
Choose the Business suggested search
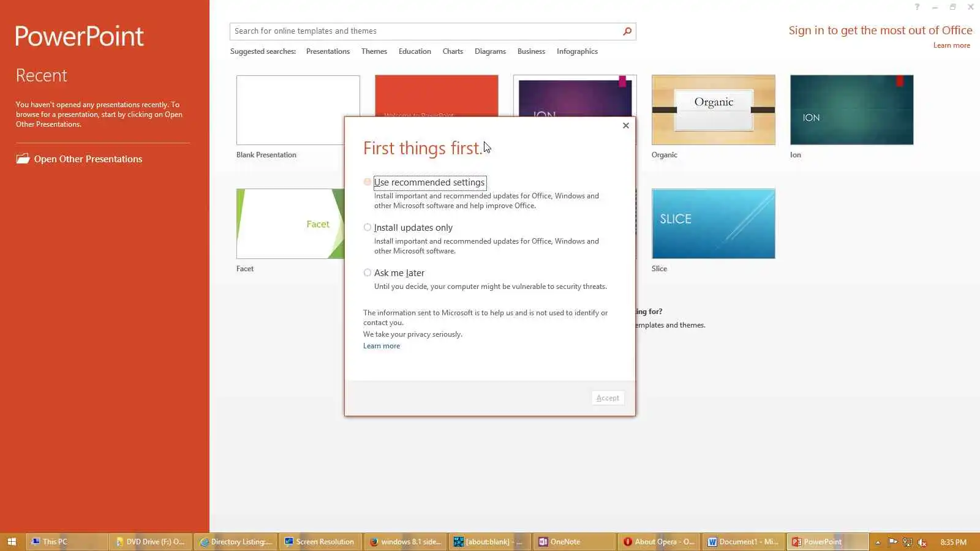(x=531, y=51)
